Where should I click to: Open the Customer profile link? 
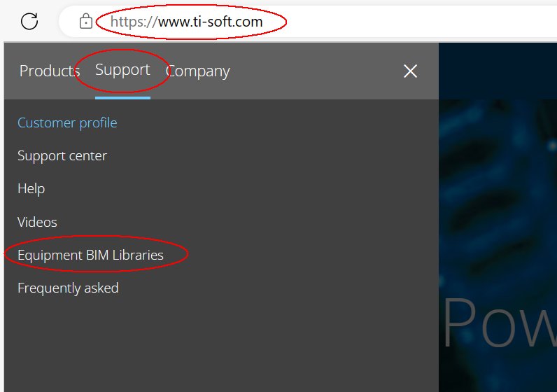click(x=67, y=123)
